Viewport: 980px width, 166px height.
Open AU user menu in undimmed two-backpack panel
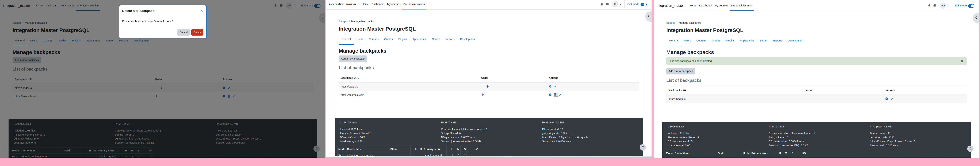617,4
